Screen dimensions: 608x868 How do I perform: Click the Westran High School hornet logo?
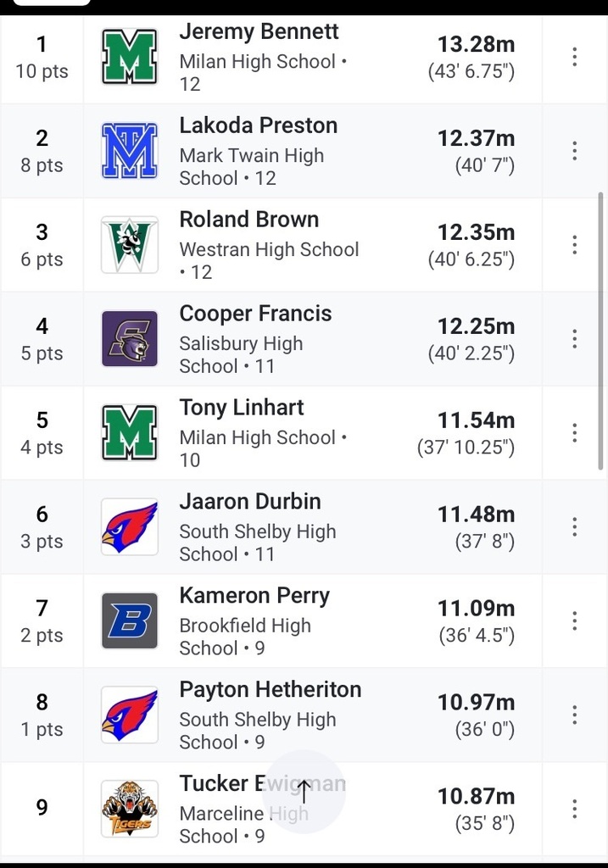130,245
